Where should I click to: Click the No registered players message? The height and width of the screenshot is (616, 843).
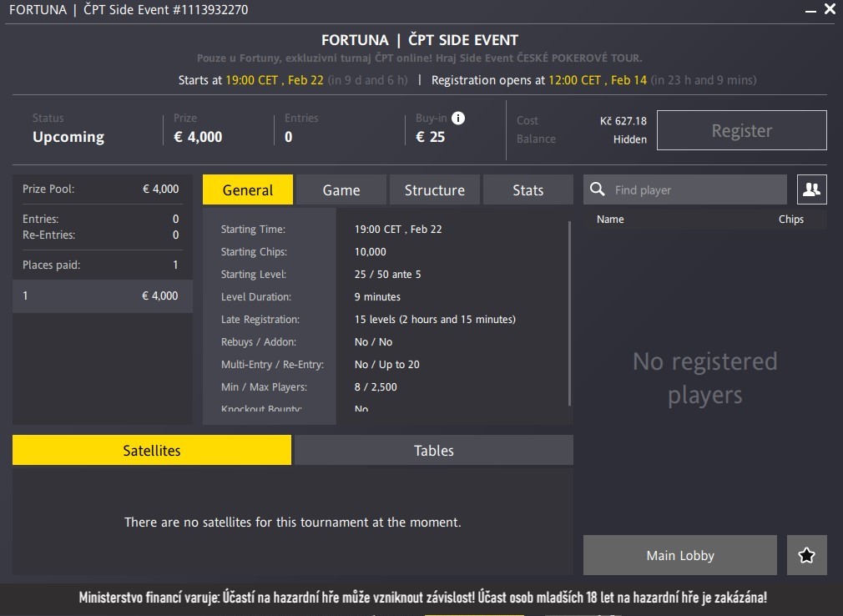(x=704, y=378)
